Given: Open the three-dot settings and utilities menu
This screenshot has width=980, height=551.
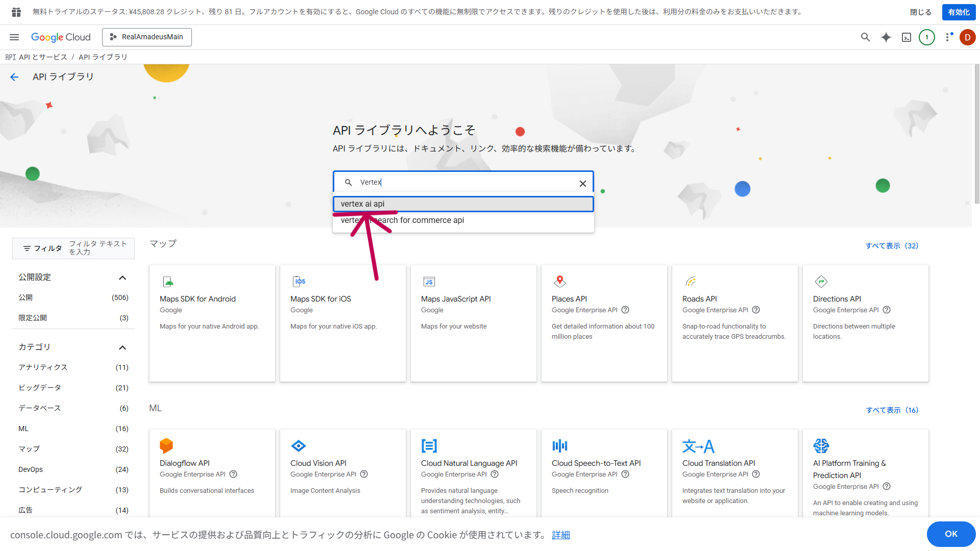Looking at the screenshot, I should 948,37.
